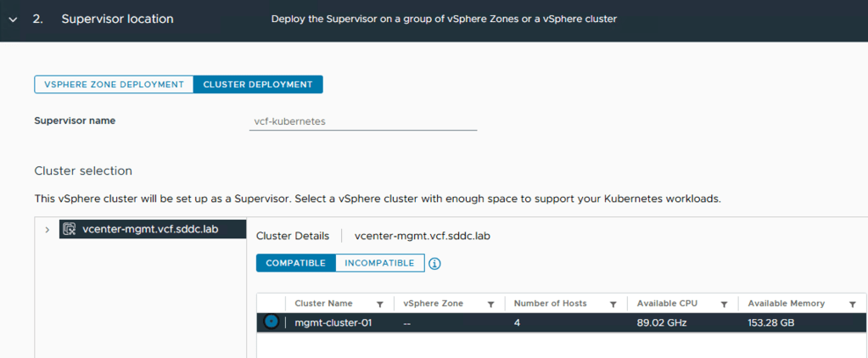Switch to vSphere Zone Deployment tab
Image resolution: width=868 pixels, height=358 pixels.
pyautogui.click(x=114, y=84)
